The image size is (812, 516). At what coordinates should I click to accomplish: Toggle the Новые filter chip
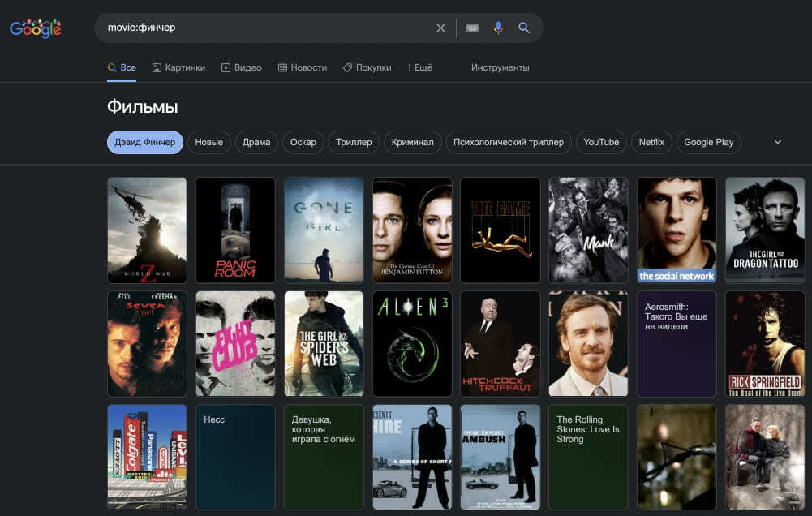point(209,143)
